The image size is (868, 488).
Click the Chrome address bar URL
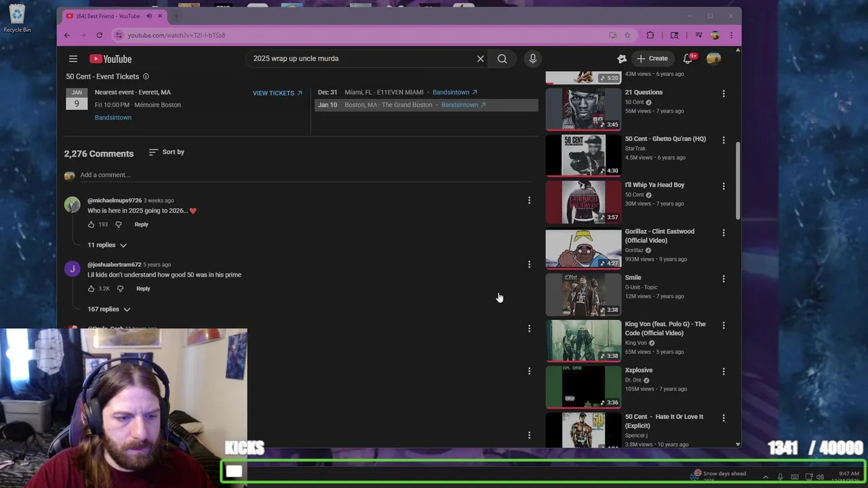[x=176, y=35]
